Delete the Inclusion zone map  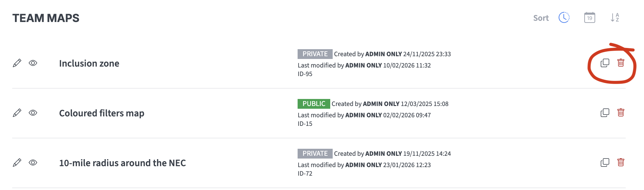pos(621,63)
